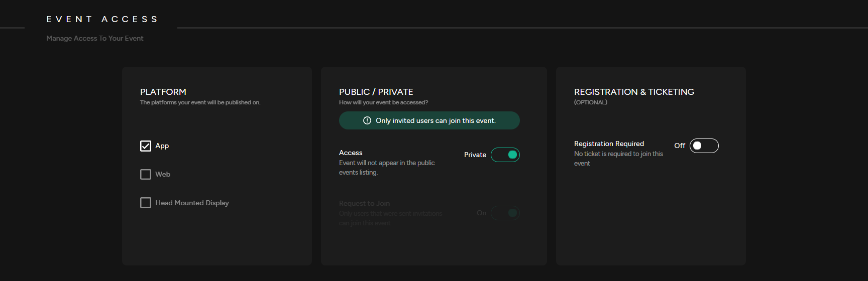Check the Head Mounted Display checkbox
The width and height of the screenshot is (868, 281).
coord(146,203)
